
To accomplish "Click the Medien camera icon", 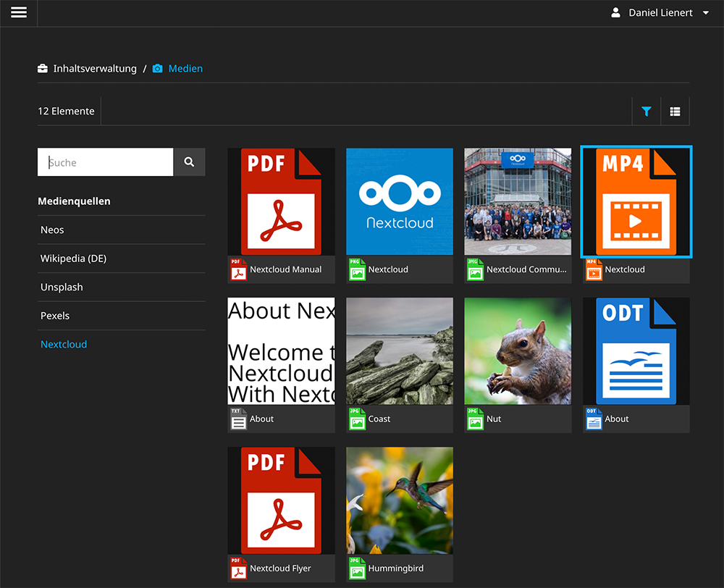I will [x=157, y=68].
